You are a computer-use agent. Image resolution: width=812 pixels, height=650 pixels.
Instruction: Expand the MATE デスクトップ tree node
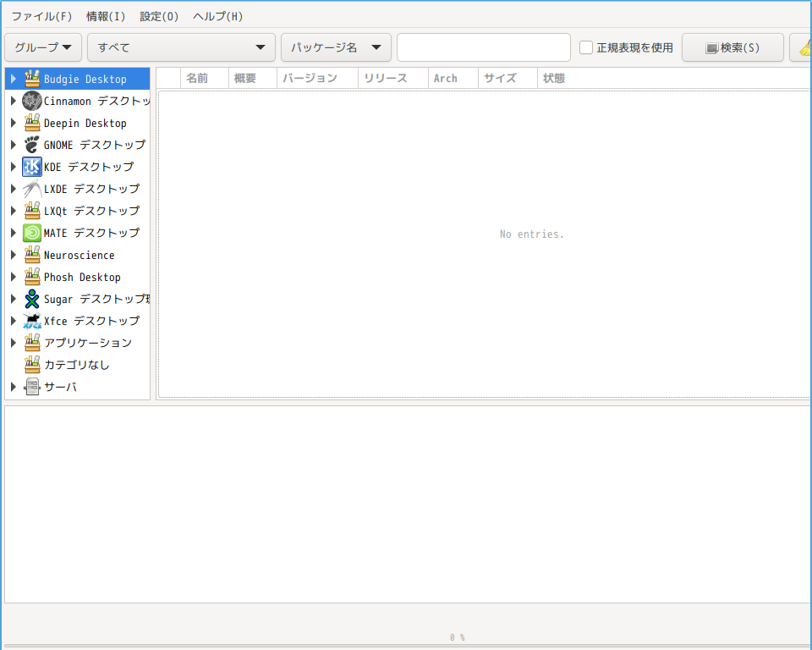(x=14, y=233)
